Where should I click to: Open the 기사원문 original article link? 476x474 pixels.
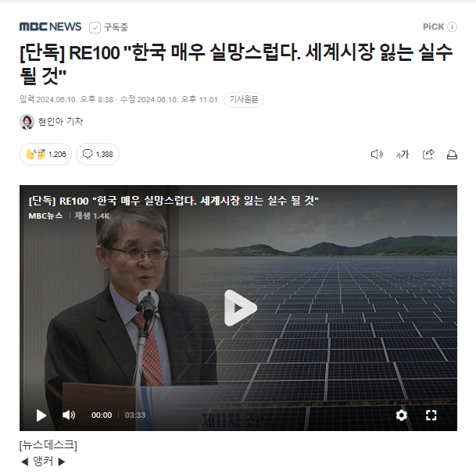pyautogui.click(x=244, y=99)
